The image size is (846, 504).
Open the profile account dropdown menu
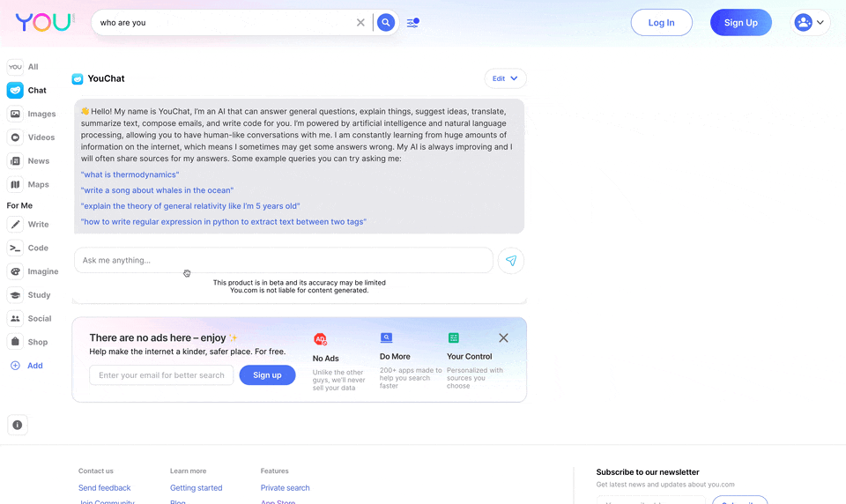pos(811,23)
